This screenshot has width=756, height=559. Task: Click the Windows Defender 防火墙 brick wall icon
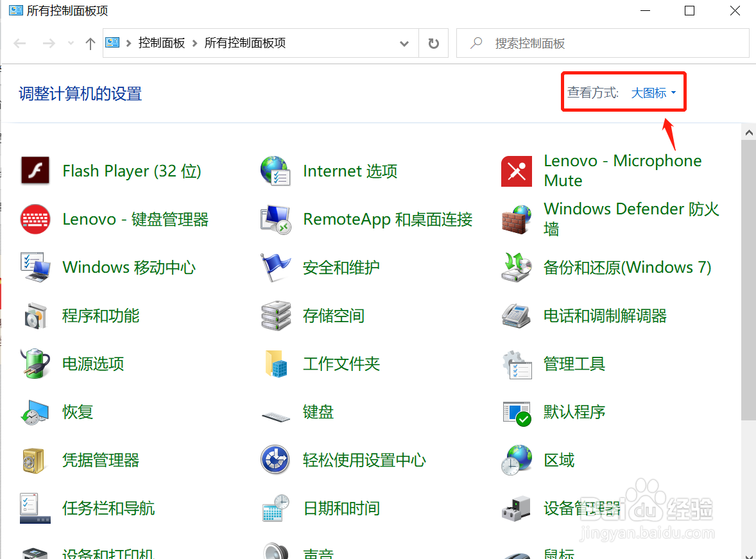coord(517,219)
